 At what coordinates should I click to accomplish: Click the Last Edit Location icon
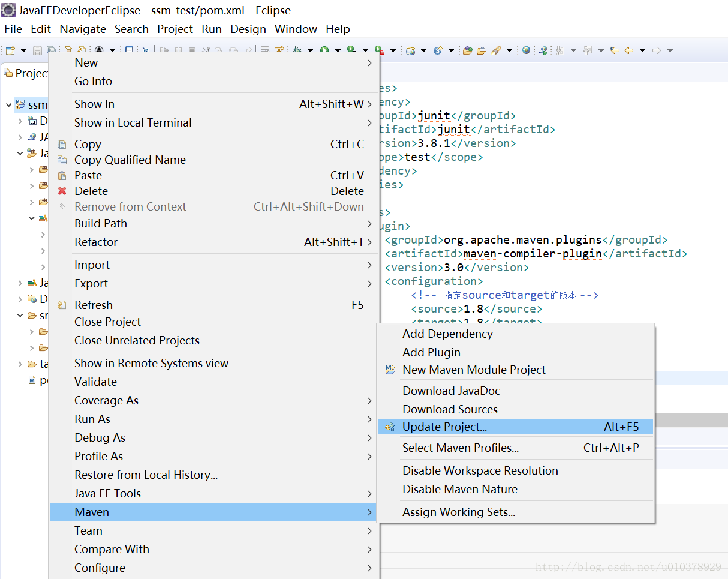614,50
